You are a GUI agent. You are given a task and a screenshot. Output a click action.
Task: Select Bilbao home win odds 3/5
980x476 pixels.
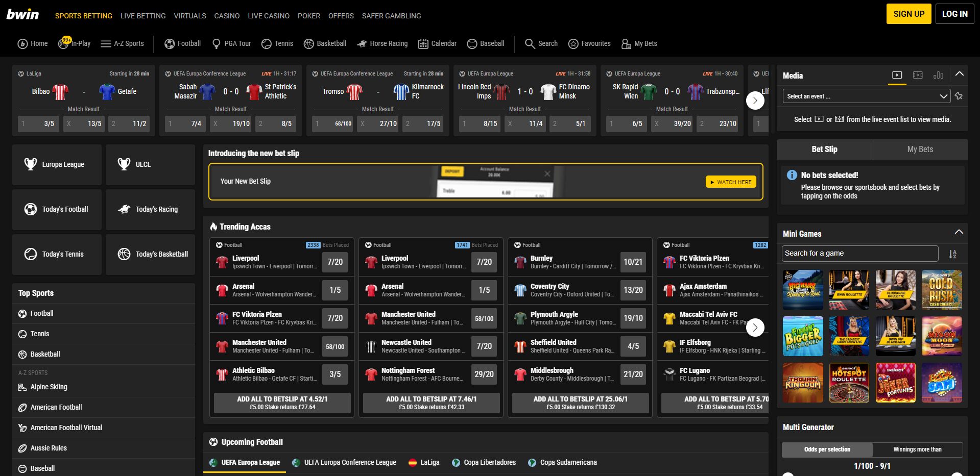39,123
